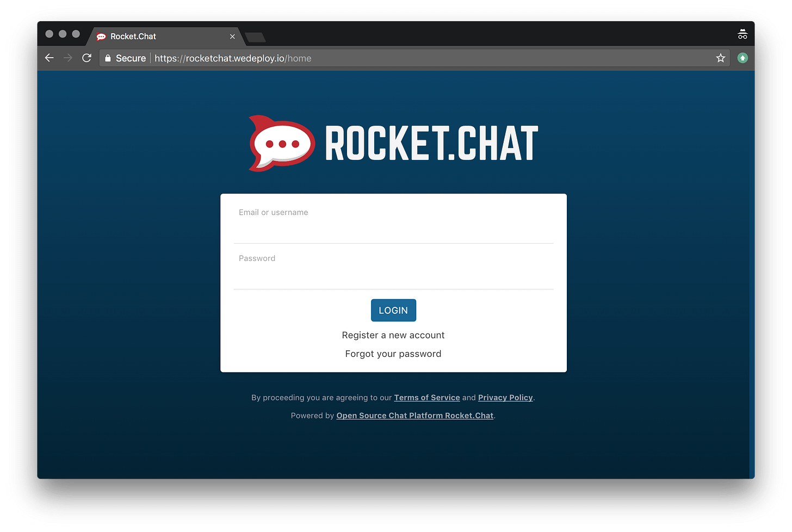
Task: Bookmark the page with the star icon
Action: click(721, 58)
